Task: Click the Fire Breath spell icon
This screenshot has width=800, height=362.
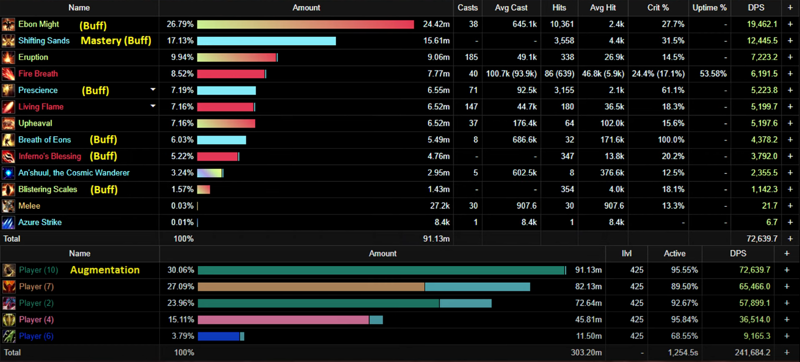Action: coord(8,74)
